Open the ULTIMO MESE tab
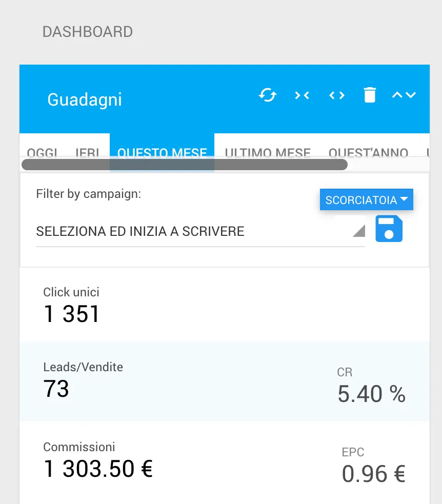 [x=268, y=152]
